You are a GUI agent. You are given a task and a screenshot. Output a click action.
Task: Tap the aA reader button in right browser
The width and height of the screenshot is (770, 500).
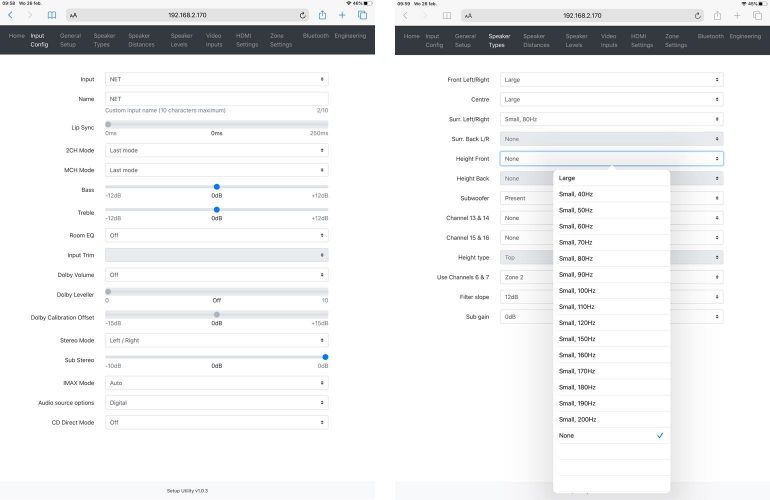click(469, 16)
